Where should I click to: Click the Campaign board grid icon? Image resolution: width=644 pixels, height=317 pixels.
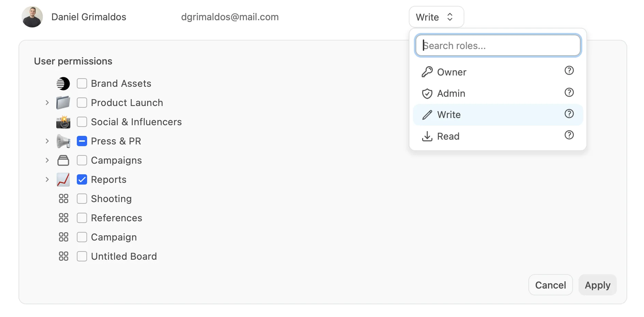[63, 237]
